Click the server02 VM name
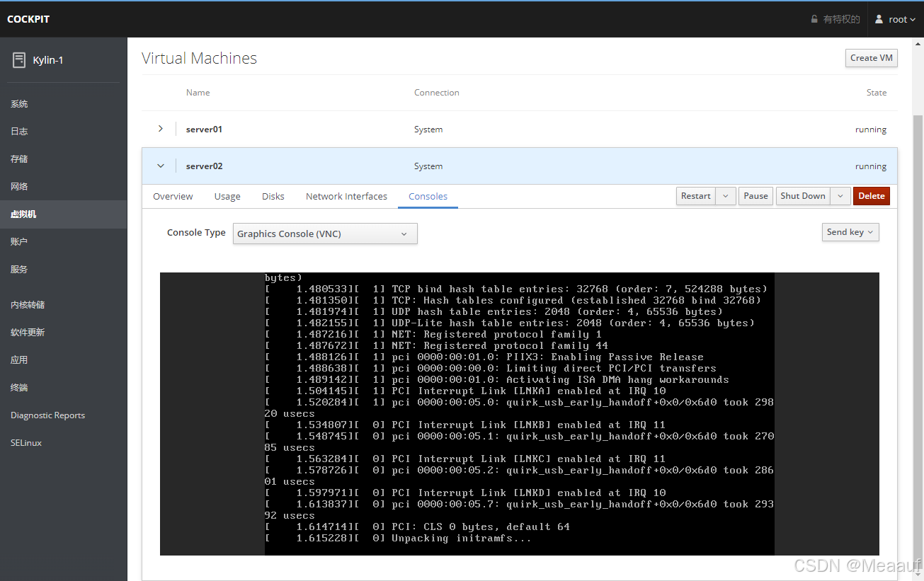Screen dimensions: 924x581 coord(204,166)
